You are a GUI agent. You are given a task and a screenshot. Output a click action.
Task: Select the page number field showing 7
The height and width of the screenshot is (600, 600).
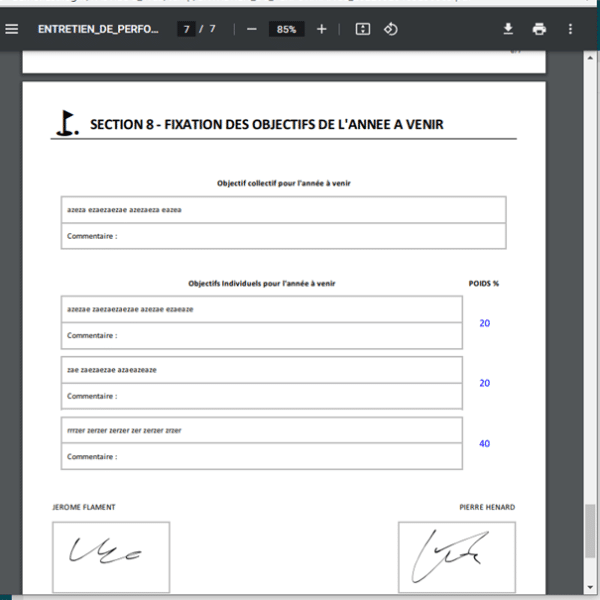186,29
